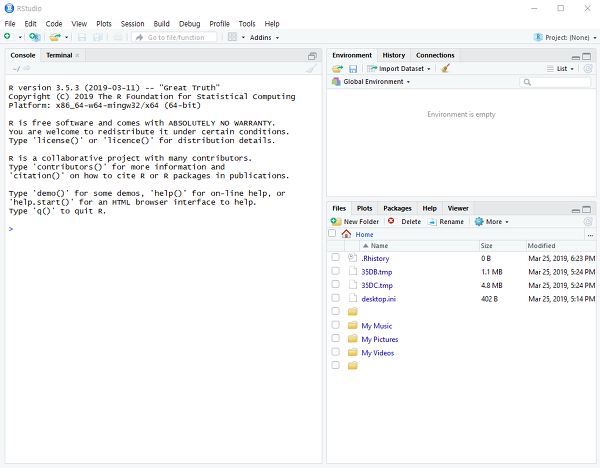The width and height of the screenshot is (600, 468).
Task: Click the Print icon in toolbar
Action: click(118, 37)
